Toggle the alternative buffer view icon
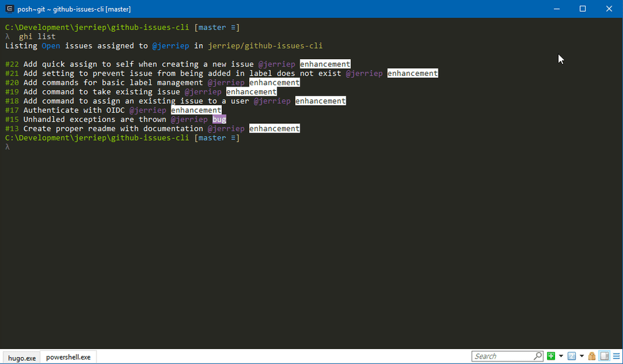This screenshot has width=623, height=364. coord(604,356)
